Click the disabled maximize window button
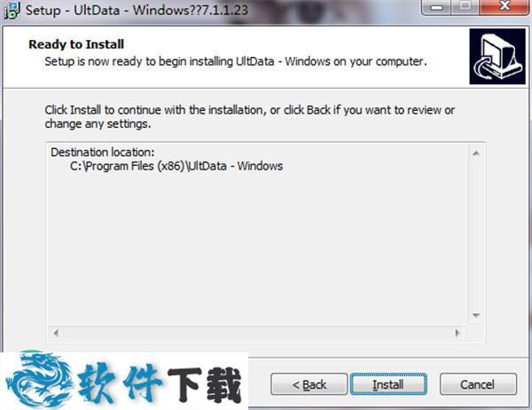The width and height of the screenshot is (532, 410). coord(465,7)
